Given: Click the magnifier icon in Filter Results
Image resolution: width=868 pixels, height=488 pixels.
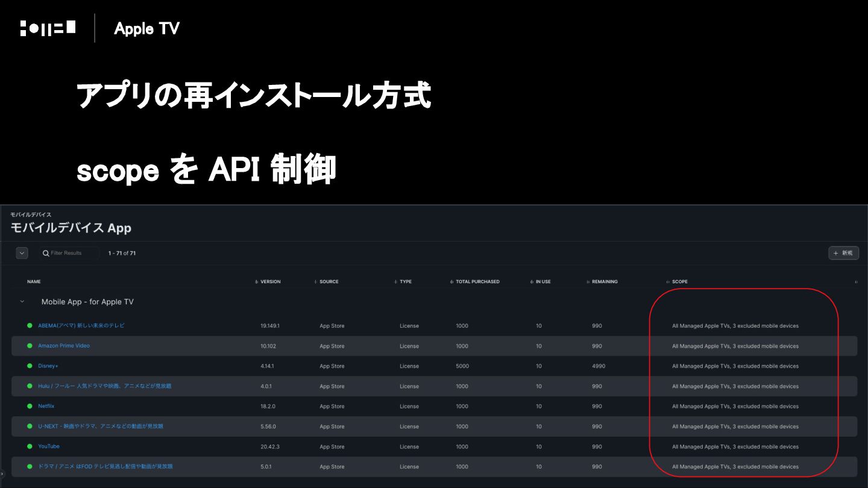Looking at the screenshot, I should click(x=46, y=254).
